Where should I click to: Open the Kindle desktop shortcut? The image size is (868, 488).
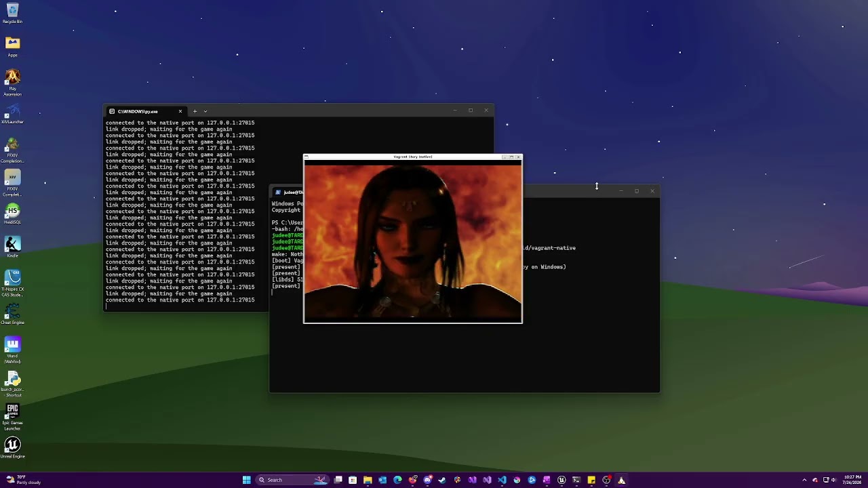[x=12, y=247]
